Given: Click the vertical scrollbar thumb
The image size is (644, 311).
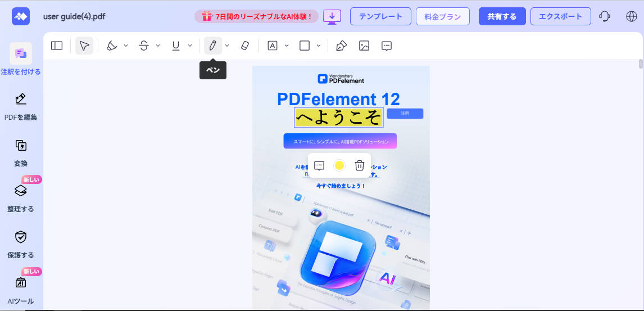Looking at the screenshot, I should [641, 64].
